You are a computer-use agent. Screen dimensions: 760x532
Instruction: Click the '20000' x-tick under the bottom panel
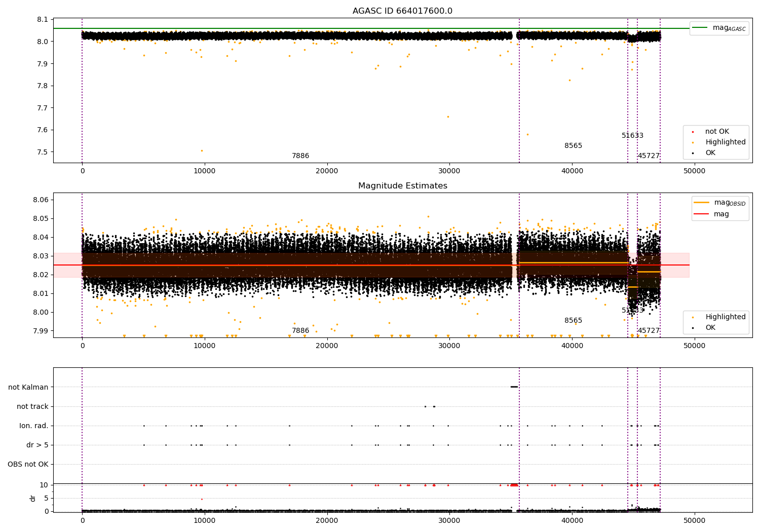tap(327, 520)
